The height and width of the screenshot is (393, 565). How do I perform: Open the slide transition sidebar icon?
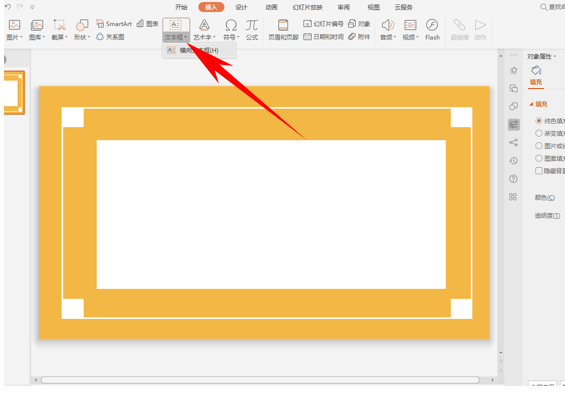513,88
